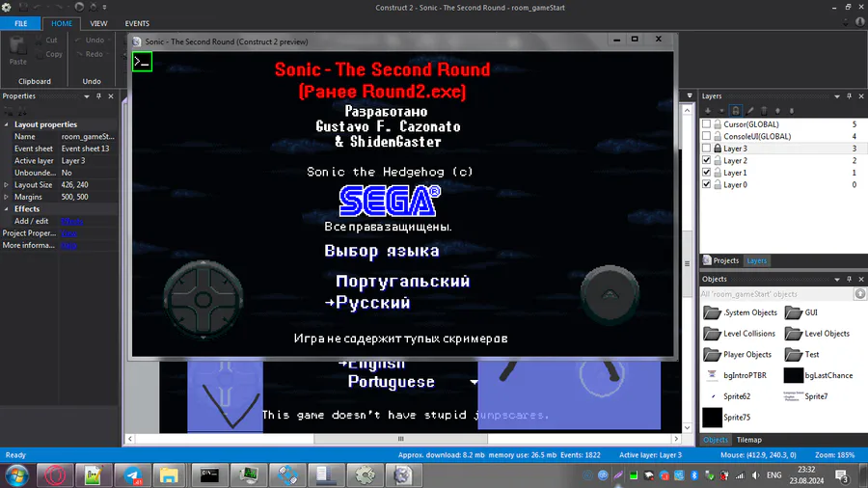Switch to the Tilemap tab
This screenshot has height=488, width=868.
[749, 440]
